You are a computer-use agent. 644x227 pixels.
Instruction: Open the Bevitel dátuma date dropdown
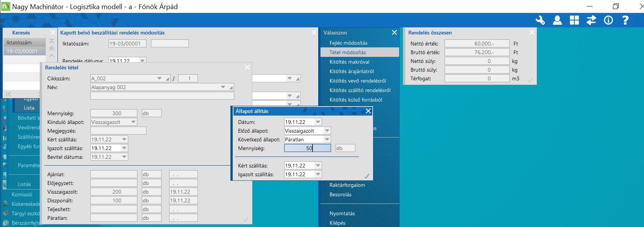(124, 157)
